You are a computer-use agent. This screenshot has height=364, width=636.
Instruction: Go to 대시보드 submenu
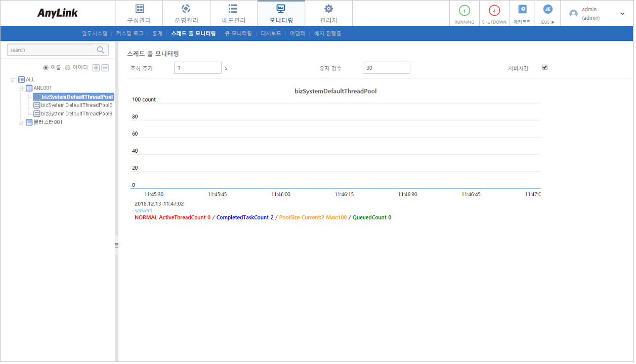271,33
